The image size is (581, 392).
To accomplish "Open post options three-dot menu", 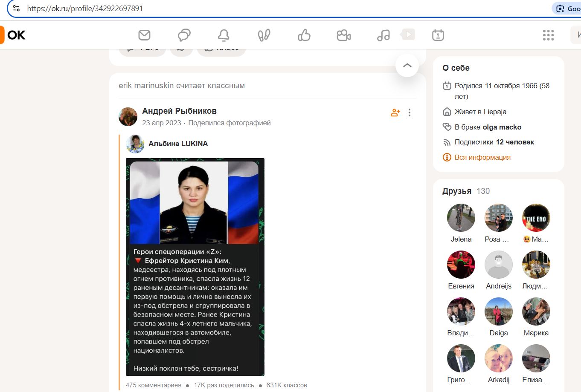I will [410, 112].
